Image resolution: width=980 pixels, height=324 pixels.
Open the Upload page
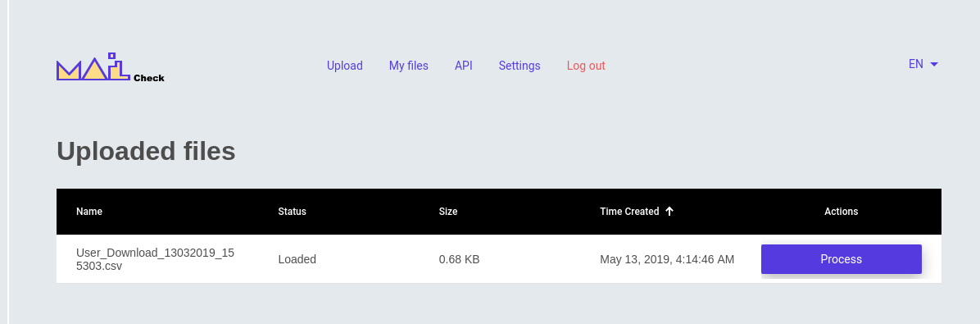click(x=344, y=66)
